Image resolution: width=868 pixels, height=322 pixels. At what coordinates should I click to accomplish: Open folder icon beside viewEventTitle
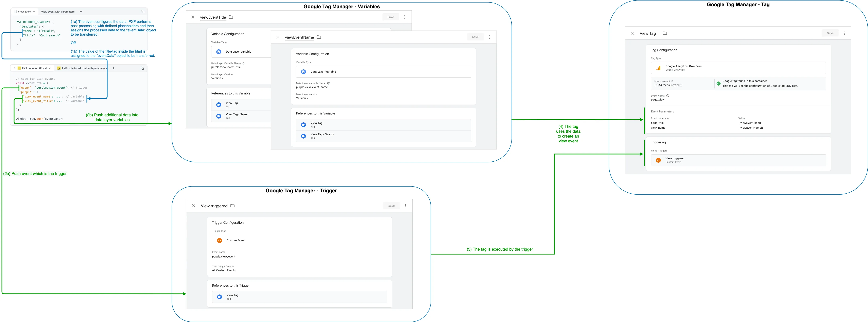click(231, 17)
